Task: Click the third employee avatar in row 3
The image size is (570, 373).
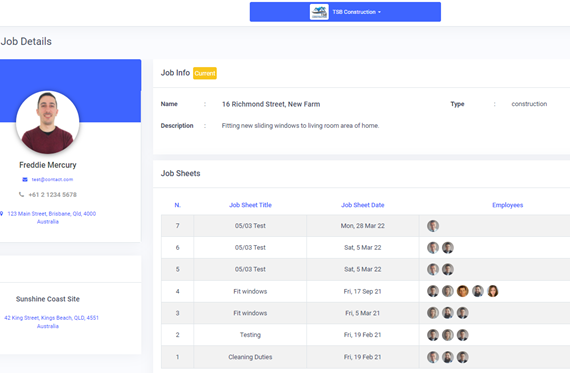Action: point(463,313)
